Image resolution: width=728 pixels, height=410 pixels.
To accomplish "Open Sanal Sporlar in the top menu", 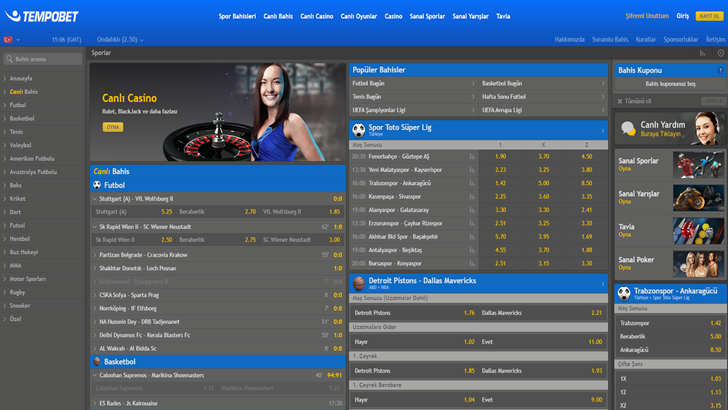I will tap(427, 16).
